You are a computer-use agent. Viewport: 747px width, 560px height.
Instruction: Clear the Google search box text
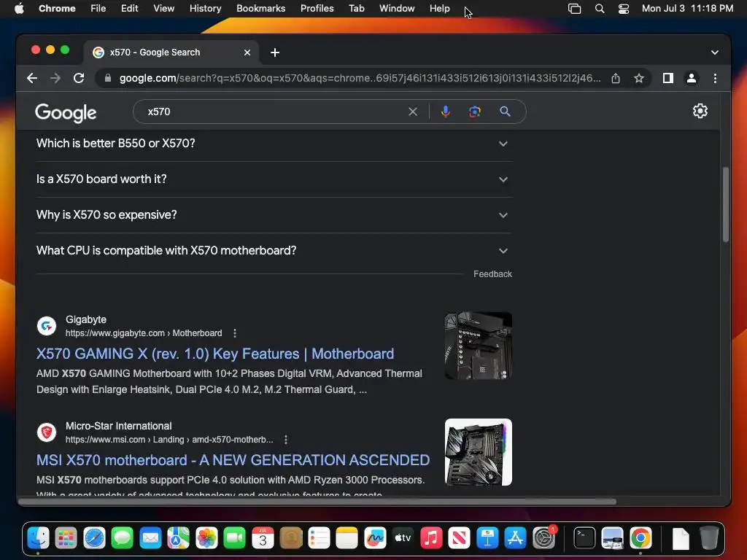click(413, 112)
